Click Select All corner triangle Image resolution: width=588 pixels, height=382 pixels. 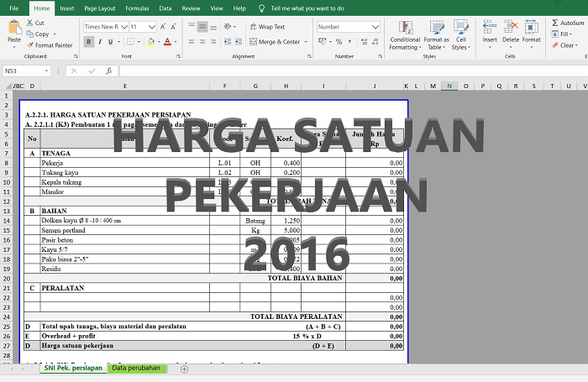pyautogui.click(x=8, y=86)
